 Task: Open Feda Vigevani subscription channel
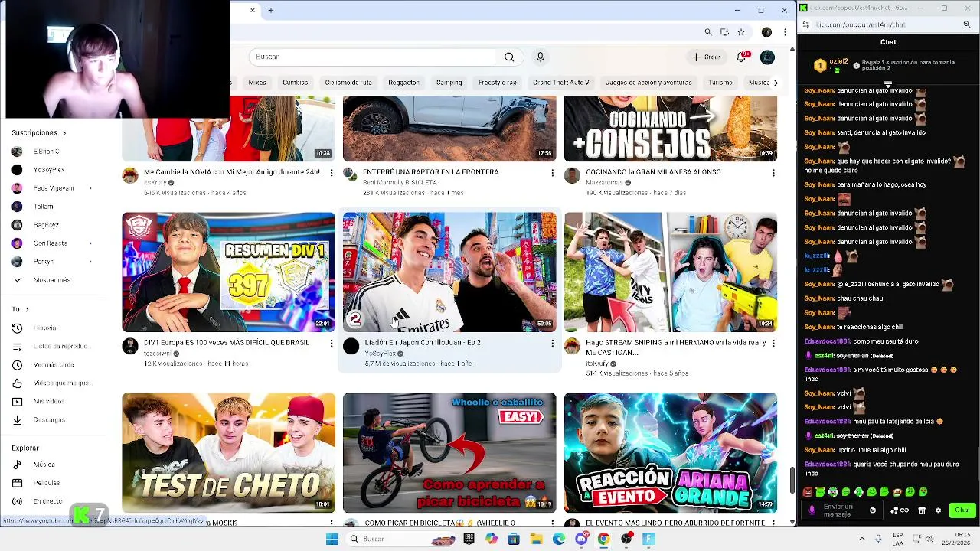(x=52, y=188)
